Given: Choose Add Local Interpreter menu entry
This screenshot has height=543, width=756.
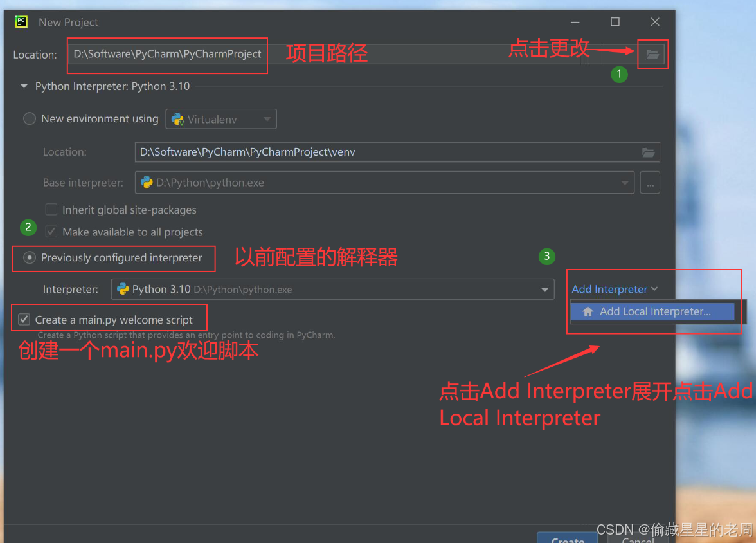Looking at the screenshot, I should tap(652, 311).
